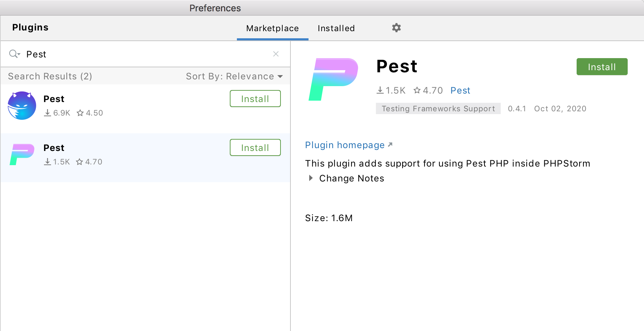Open the Pest vendor link beside the rating

(460, 90)
